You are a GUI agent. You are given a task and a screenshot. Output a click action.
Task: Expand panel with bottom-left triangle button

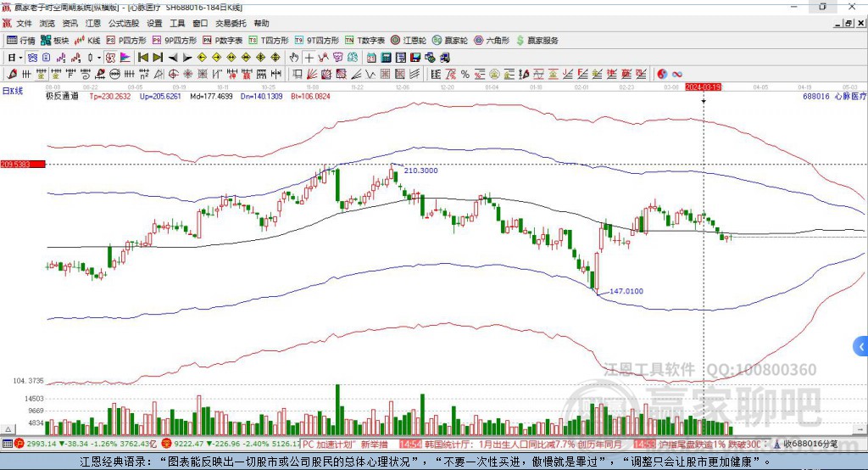coord(8,429)
